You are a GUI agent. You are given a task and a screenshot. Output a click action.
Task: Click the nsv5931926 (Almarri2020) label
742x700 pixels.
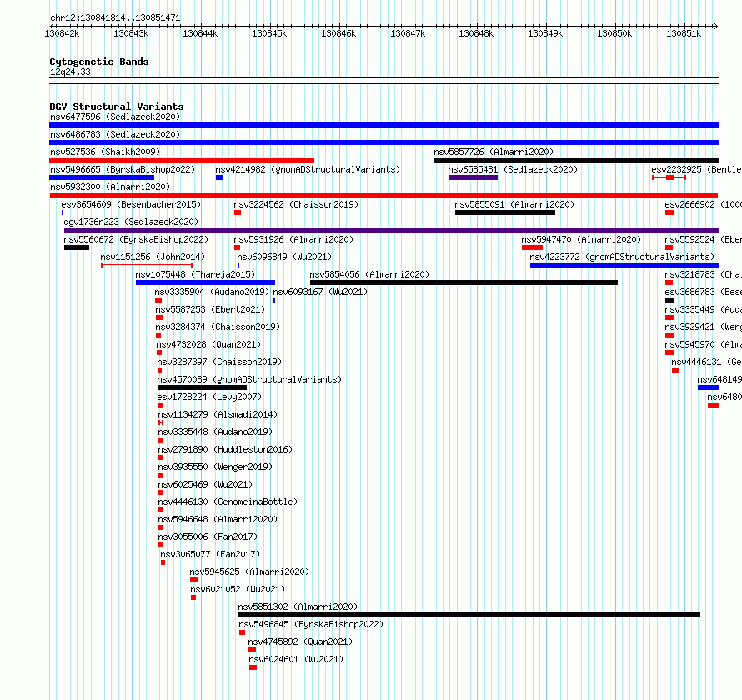(x=293, y=239)
